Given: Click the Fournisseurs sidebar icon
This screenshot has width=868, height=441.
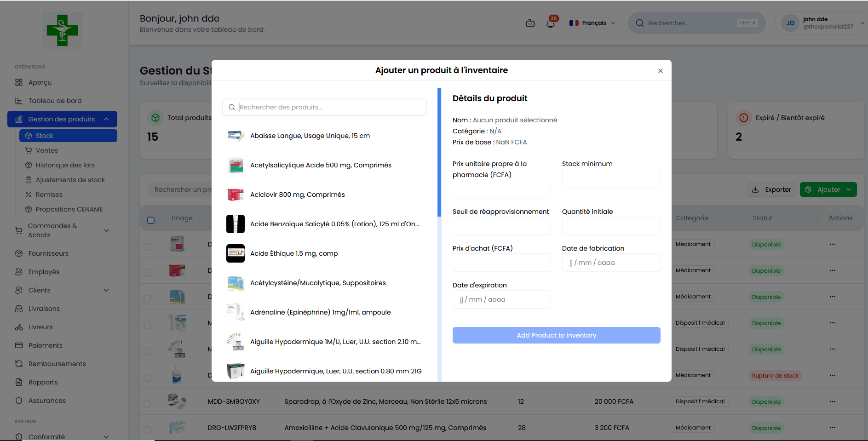Looking at the screenshot, I should pyautogui.click(x=19, y=253).
